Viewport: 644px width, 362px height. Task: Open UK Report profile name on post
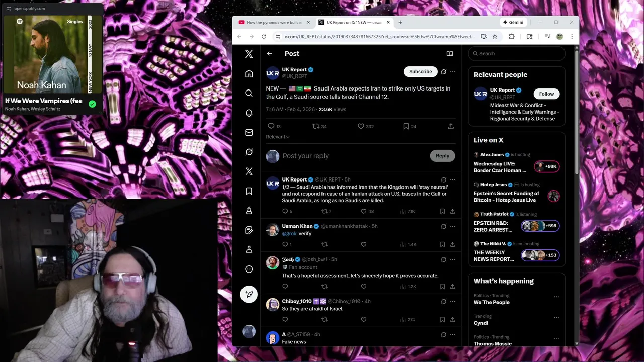click(294, 70)
